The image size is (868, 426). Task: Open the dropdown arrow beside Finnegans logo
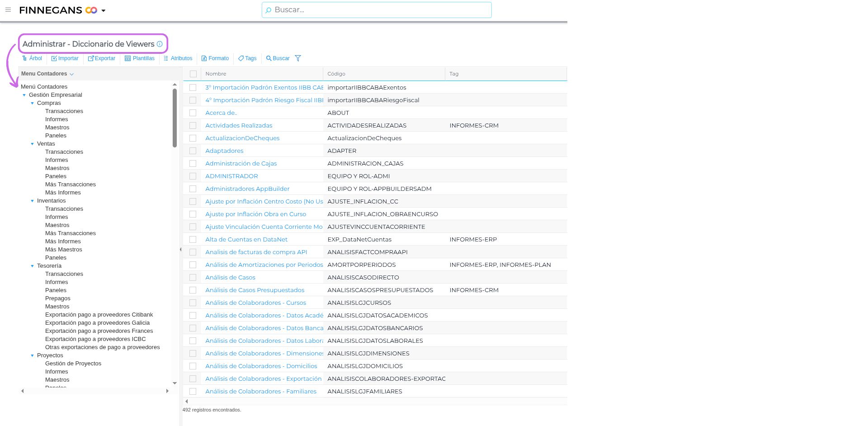[104, 10]
